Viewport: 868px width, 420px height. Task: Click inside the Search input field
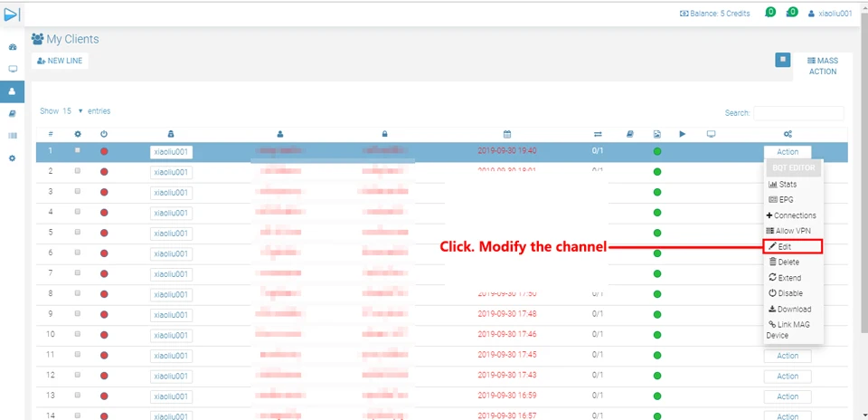pyautogui.click(x=798, y=113)
